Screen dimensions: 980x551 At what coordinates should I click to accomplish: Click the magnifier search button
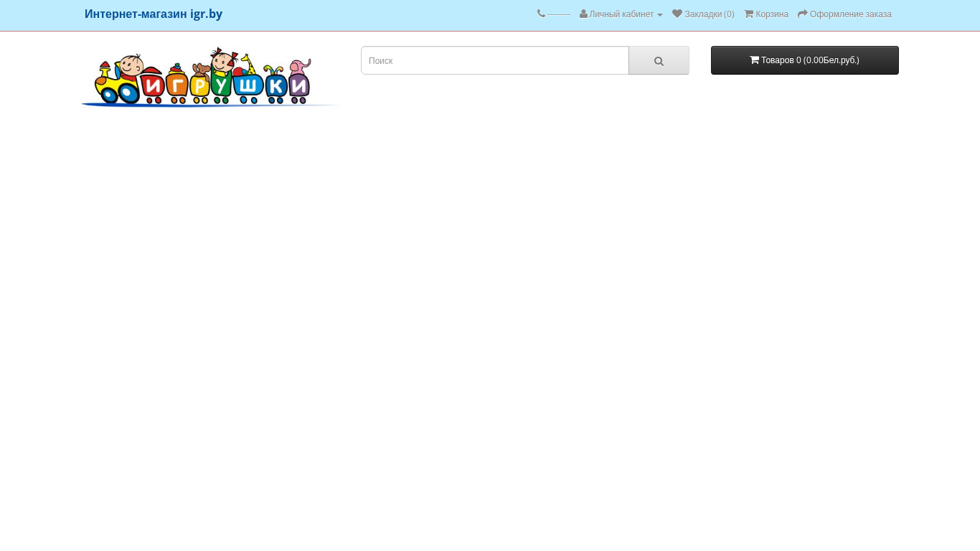(659, 60)
